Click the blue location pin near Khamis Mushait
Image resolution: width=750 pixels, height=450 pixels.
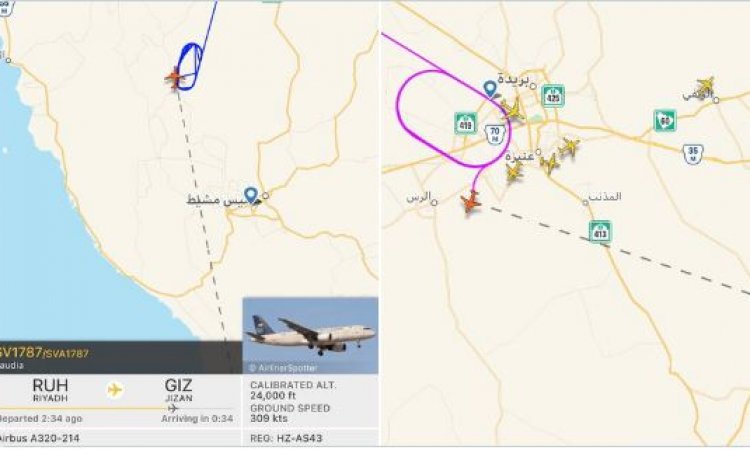pyautogui.click(x=251, y=195)
